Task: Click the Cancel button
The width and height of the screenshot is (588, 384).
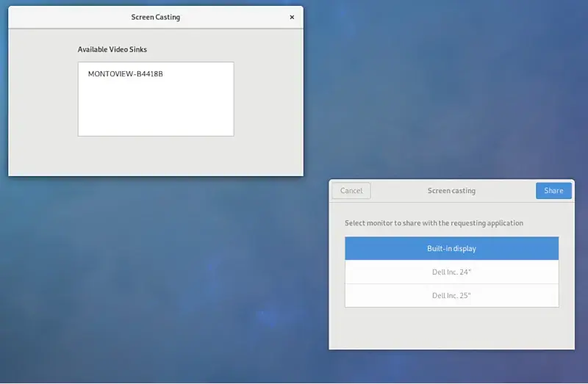Action: [x=351, y=191]
